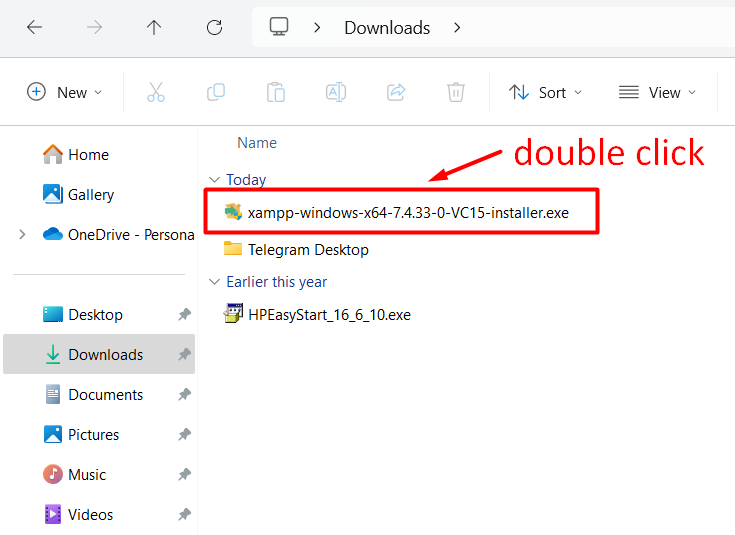The width and height of the screenshot is (735, 535).
Task: Click Downloads in the address breadcrumb
Action: coord(387,28)
